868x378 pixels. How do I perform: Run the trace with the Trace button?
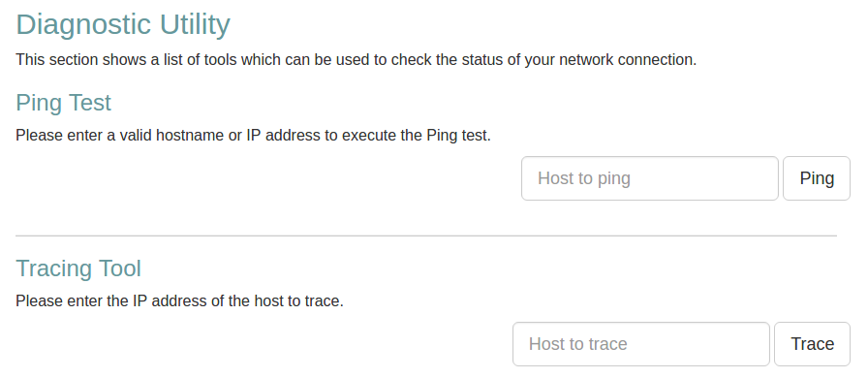pos(812,344)
